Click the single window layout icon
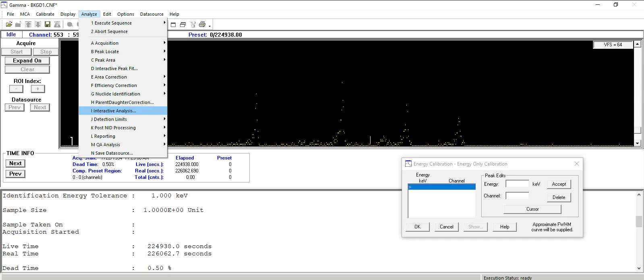The width and height of the screenshot is (644, 280). 173,25
